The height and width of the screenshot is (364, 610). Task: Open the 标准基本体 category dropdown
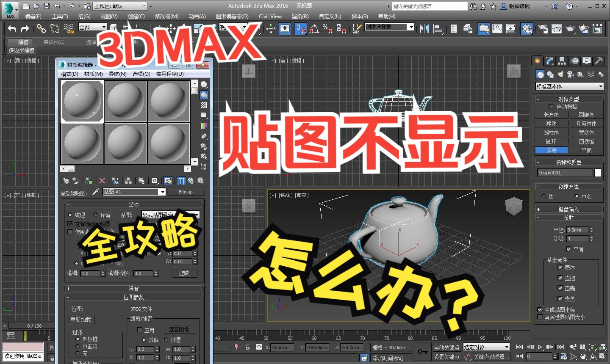tap(569, 86)
